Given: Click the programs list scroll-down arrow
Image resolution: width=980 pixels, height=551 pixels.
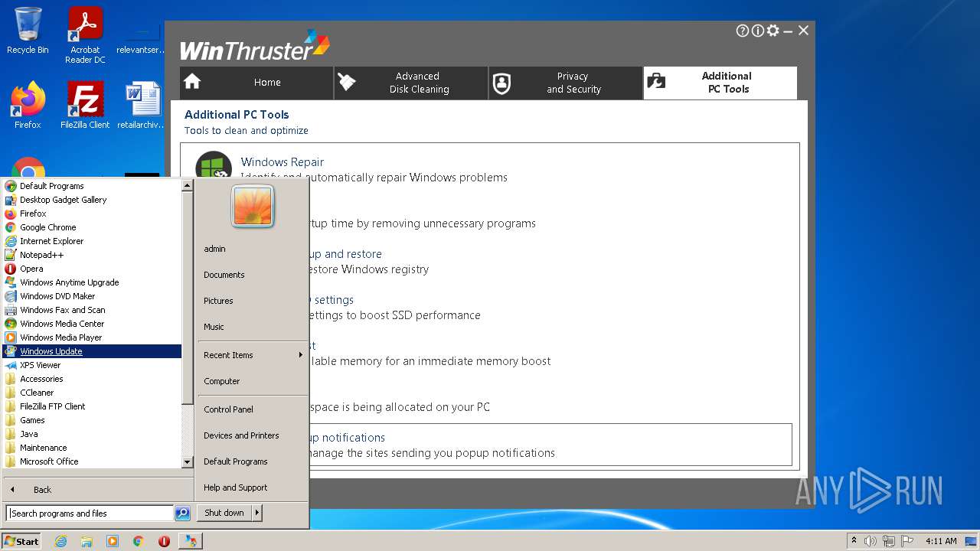Looking at the screenshot, I should coord(188,462).
